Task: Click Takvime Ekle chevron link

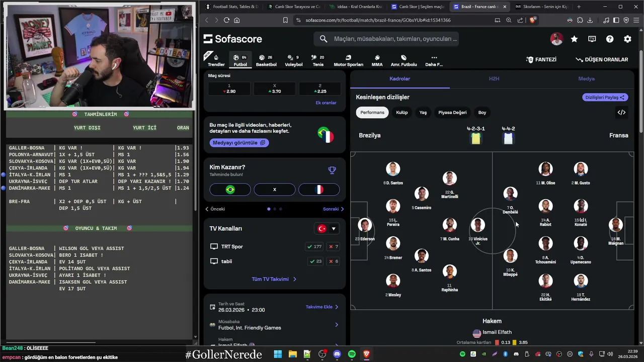Action: [x=322, y=307]
